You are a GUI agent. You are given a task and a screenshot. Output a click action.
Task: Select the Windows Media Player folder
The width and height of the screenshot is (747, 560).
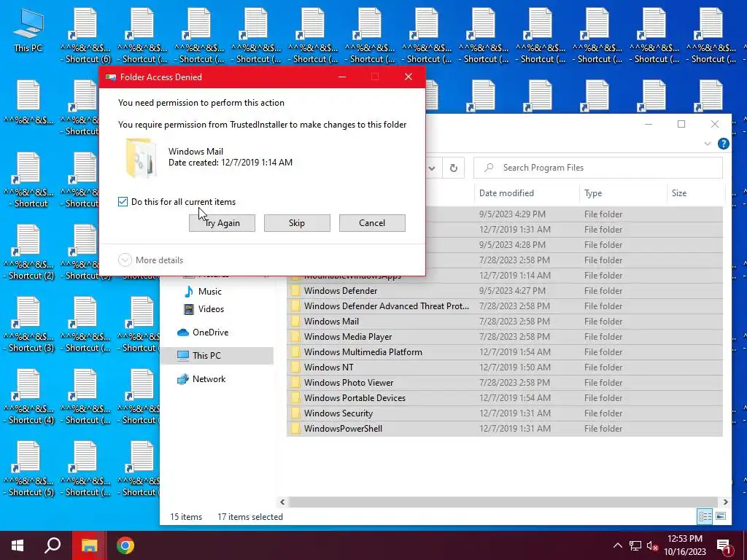[x=505, y=337]
